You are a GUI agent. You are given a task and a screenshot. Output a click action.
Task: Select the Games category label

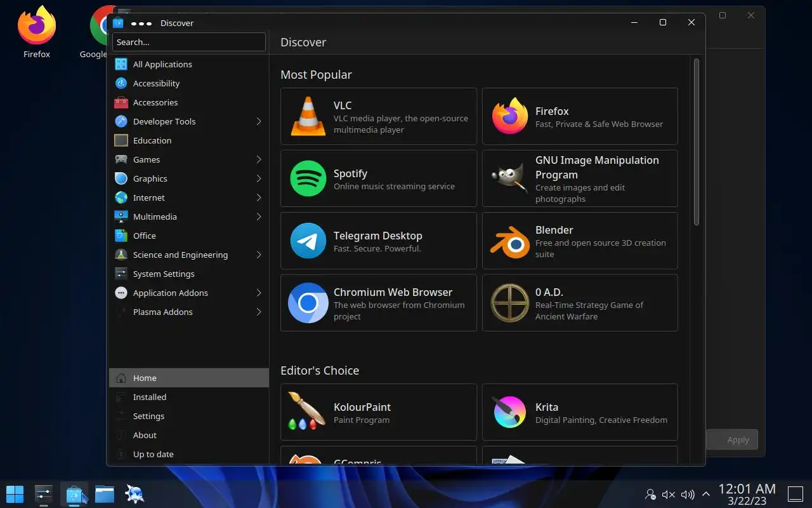[147, 159]
